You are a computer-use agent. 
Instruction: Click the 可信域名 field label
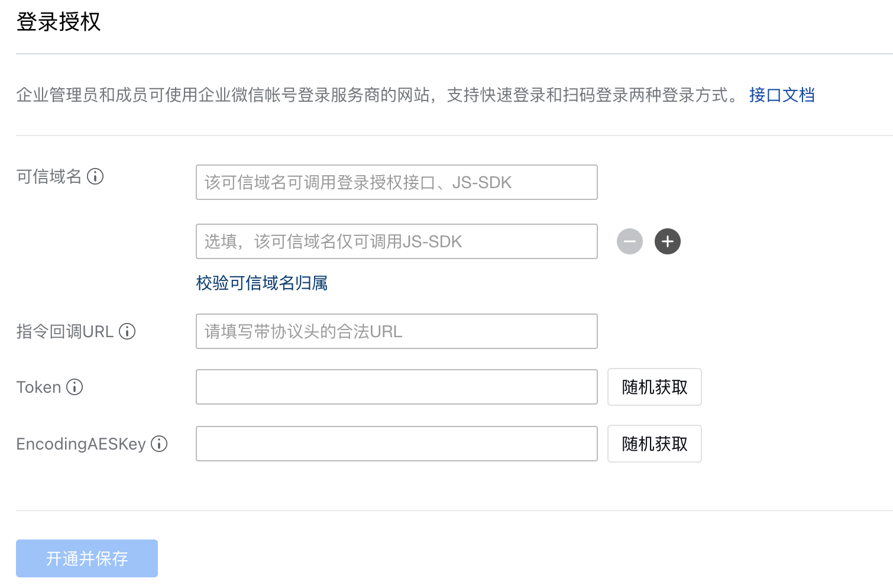(49, 176)
